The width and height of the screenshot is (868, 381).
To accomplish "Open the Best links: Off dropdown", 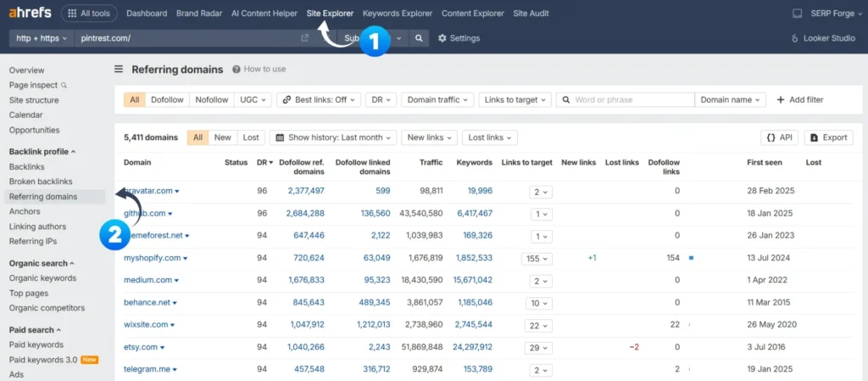I will coord(319,99).
